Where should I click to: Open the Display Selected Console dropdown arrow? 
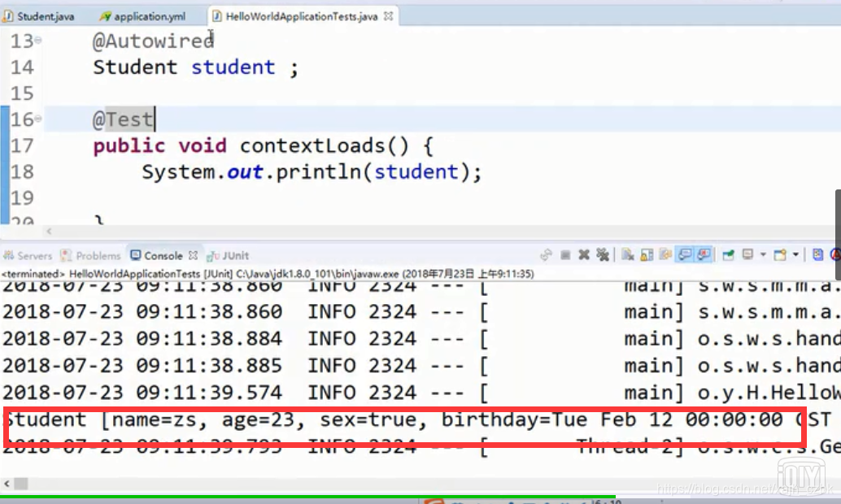pos(763,253)
